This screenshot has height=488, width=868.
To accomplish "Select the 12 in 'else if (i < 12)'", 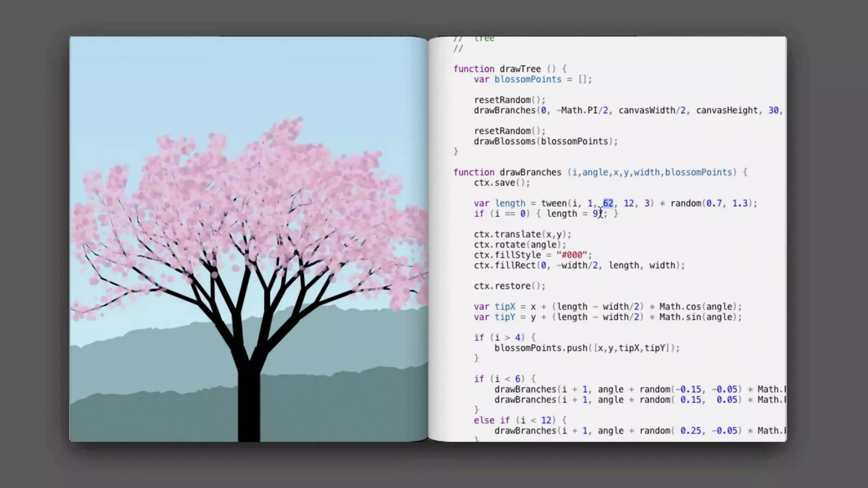I will pos(546,420).
